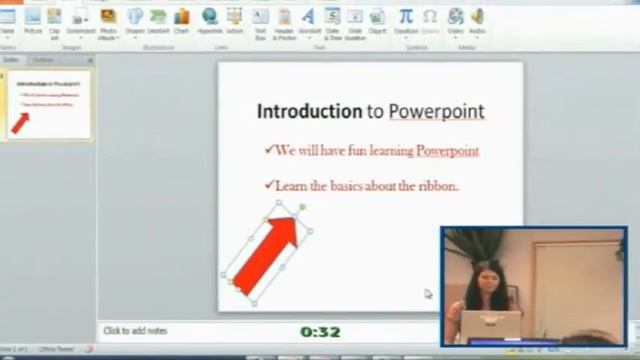Click the Action icon
This screenshot has width=640, height=360.
pos(235,17)
